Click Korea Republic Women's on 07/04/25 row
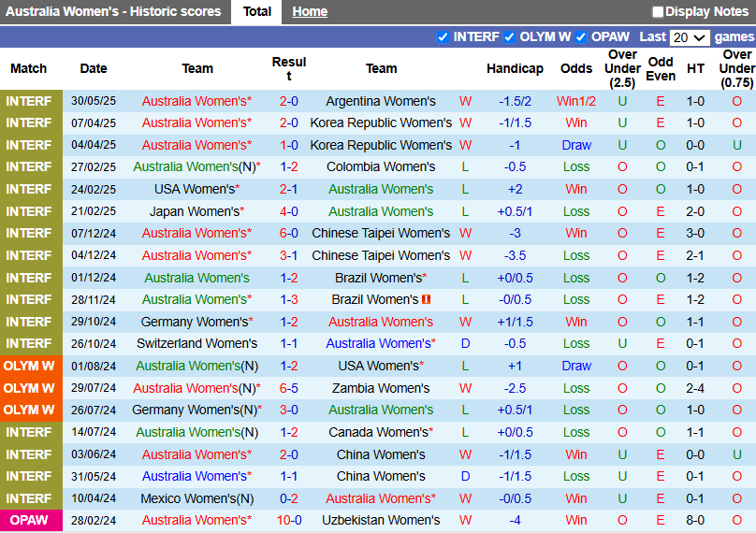 coord(381,122)
